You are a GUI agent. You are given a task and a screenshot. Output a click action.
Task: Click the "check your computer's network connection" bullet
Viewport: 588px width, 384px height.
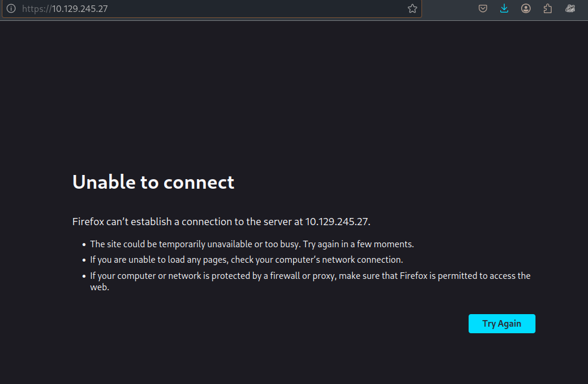coord(247,260)
